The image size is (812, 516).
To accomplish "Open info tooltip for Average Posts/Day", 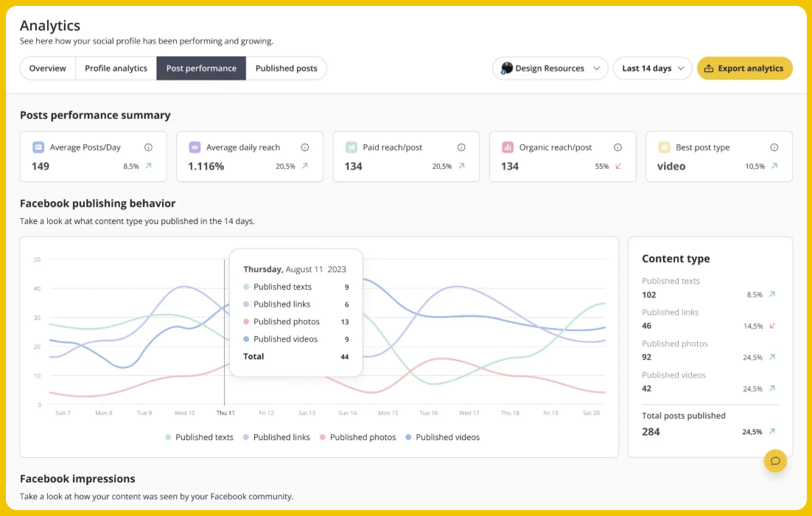I will 148,147.
